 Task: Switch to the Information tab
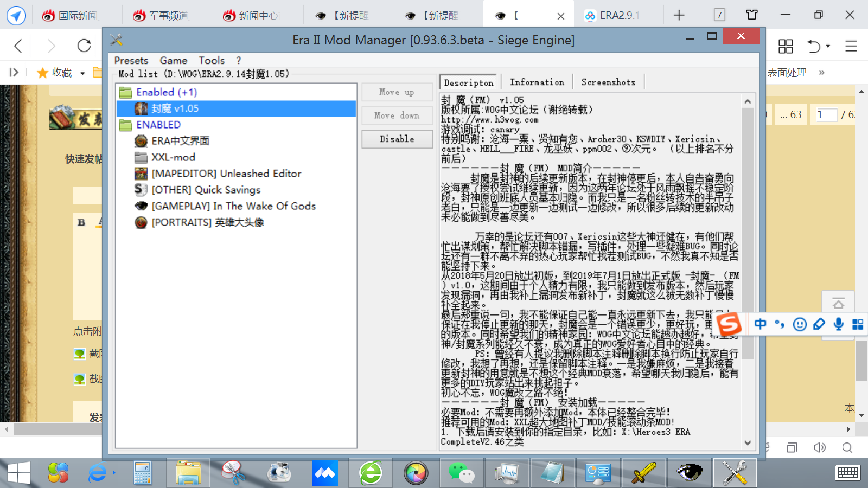[x=537, y=82]
